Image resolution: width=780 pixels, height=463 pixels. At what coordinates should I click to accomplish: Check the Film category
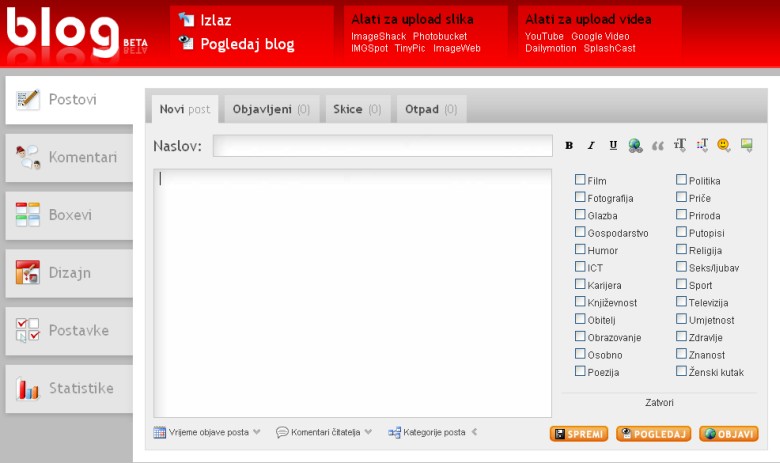[580, 180]
